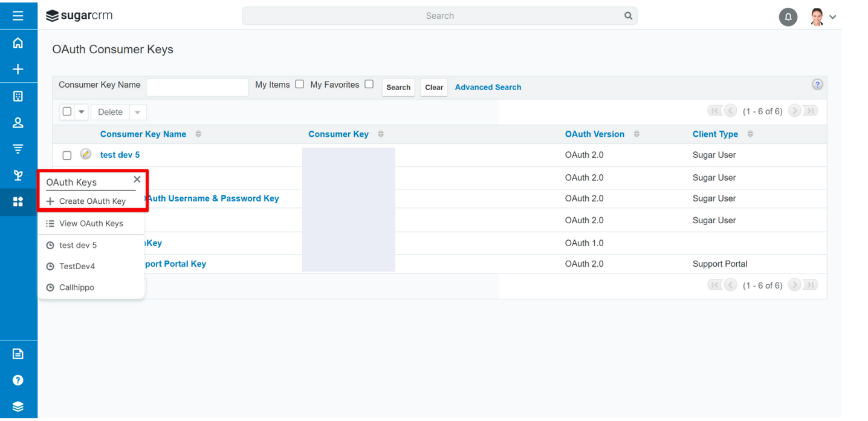This screenshot has width=868, height=421.
Task: Click Sugar User in test dev 5 row
Action: pyautogui.click(x=714, y=155)
